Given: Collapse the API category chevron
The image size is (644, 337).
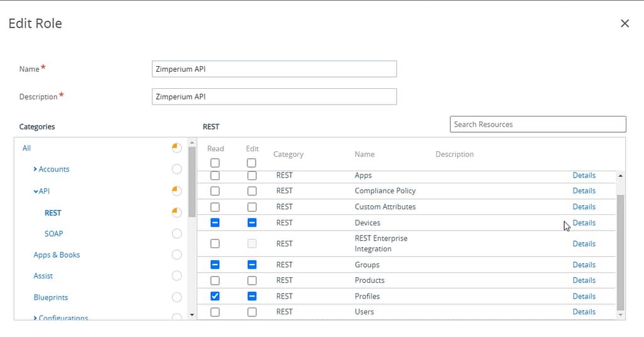Looking at the screenshot, I should click(x=36, y=191).
